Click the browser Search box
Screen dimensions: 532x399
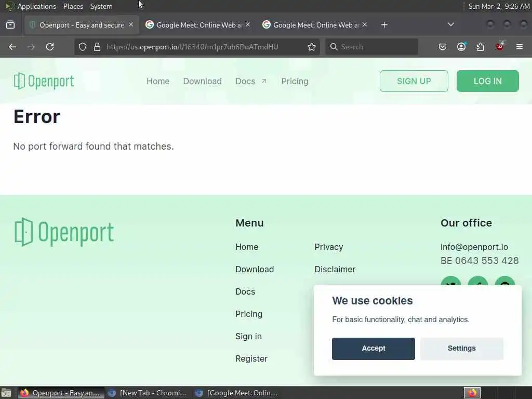[371, 47]
